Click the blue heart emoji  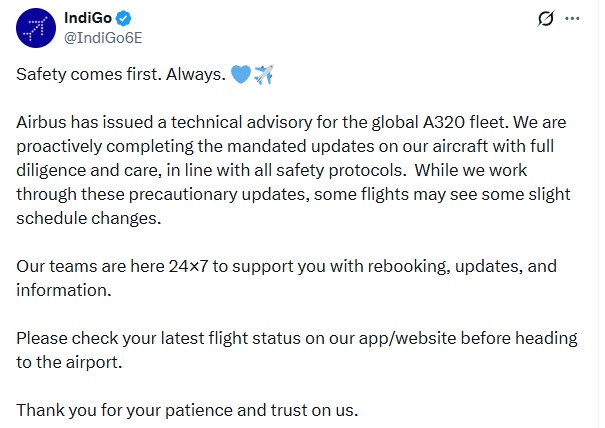pos(241,75)
